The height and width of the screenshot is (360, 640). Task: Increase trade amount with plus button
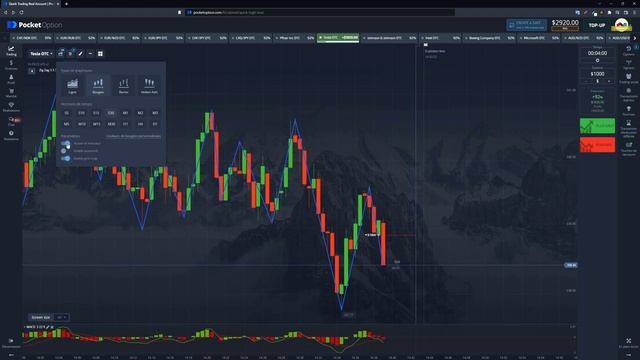[609, 81]
